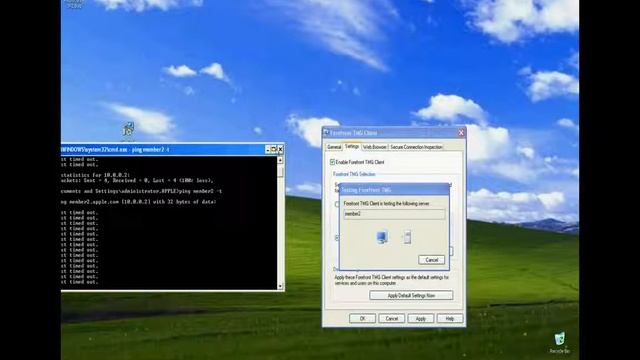Click the member2 server field in the Testing dialog

point(394,214)
